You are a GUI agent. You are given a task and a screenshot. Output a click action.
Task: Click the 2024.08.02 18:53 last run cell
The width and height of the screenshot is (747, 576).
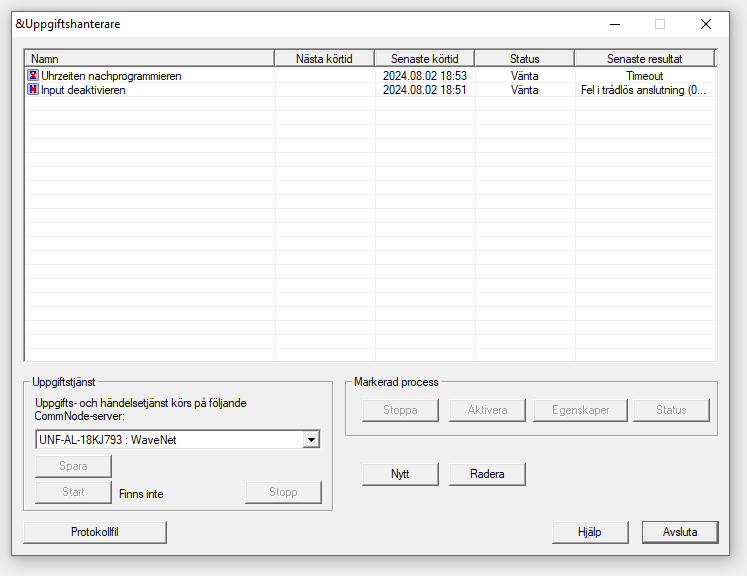click(x=425, y=76)
